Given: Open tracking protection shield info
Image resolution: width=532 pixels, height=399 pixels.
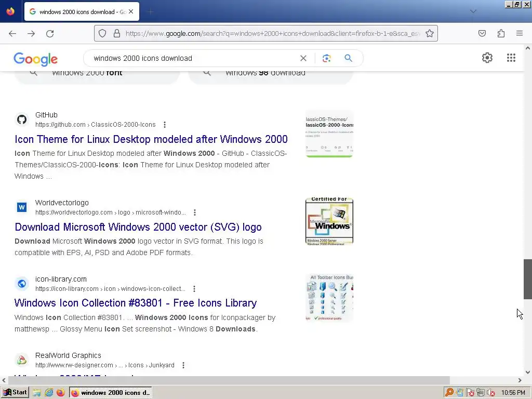Looking at the screenshot, I should pos(102,33).
